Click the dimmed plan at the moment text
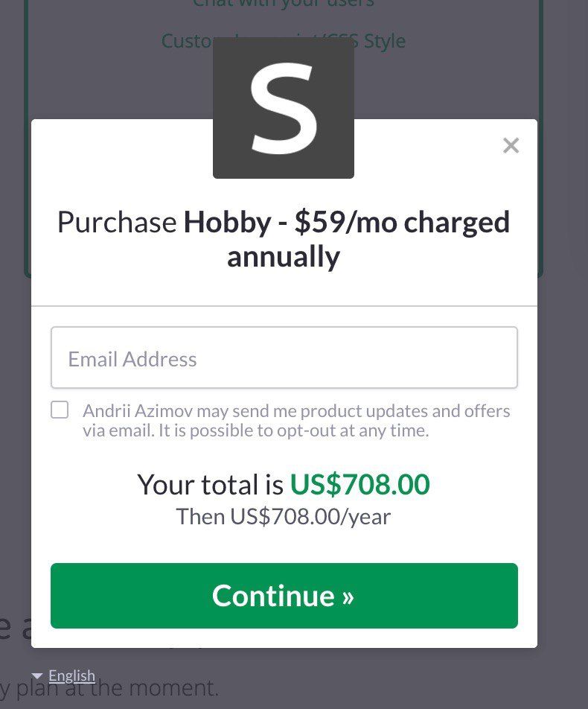588x709 pixels. pyautogui.click(x=109, y=687)
